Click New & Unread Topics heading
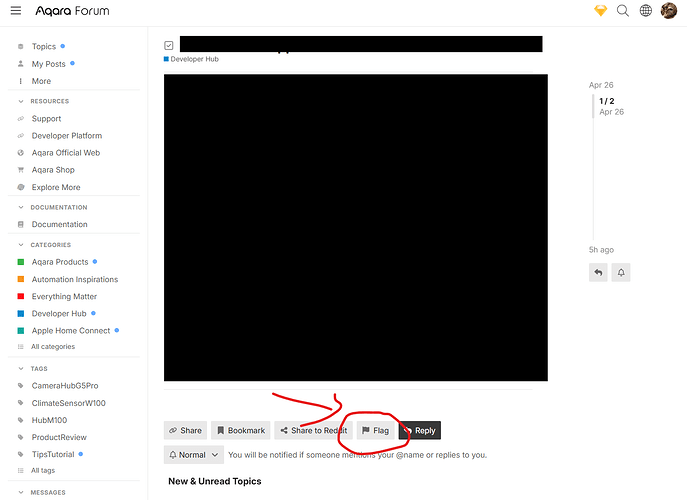687x500 pixels. tap(215, 481)
